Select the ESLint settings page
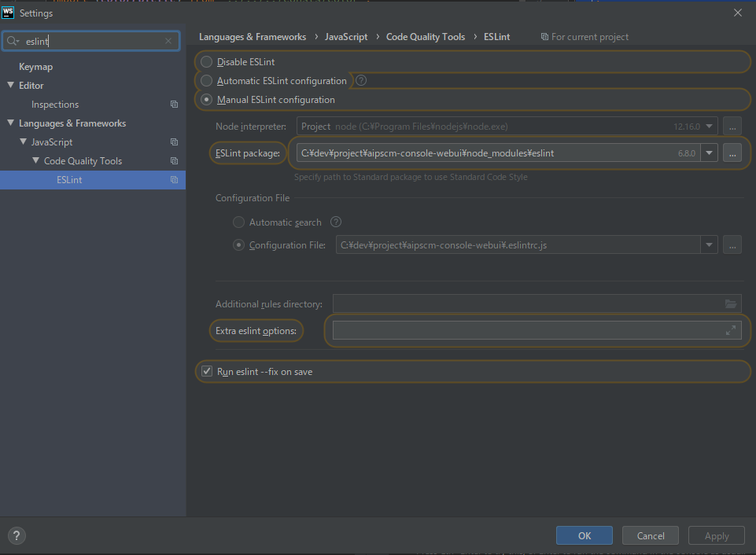Viewport: 756px width, 555px height. 93,180
